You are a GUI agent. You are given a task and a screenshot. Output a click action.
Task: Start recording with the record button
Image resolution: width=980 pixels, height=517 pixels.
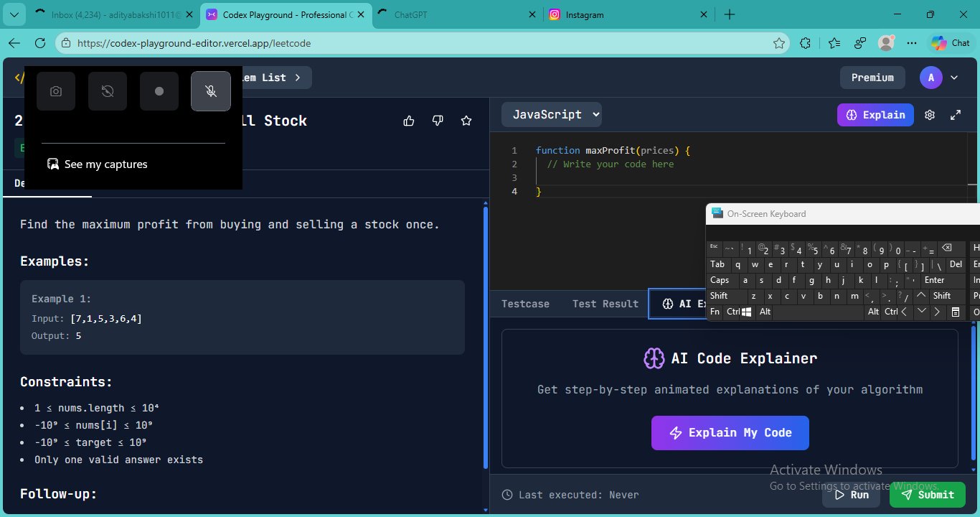159,91
